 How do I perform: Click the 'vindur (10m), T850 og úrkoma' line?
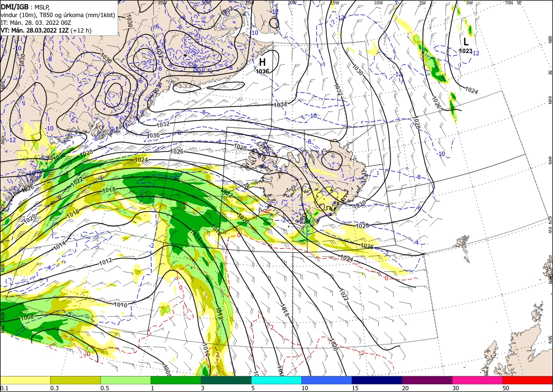[x=58, y=15]
